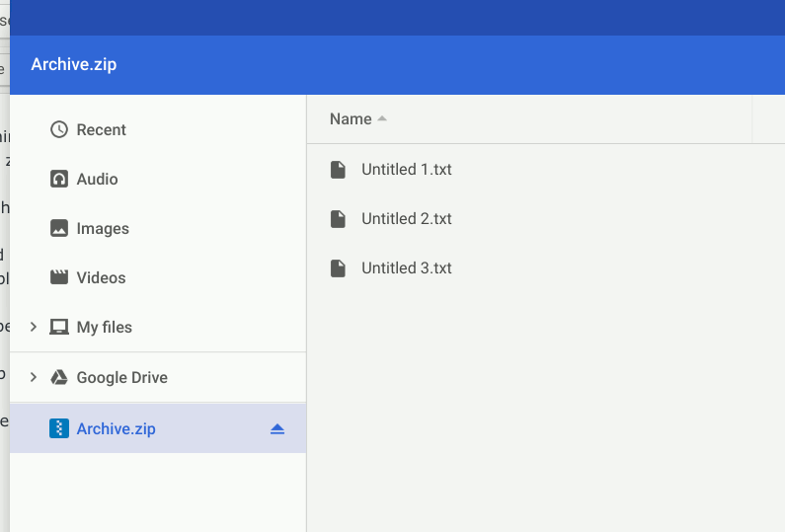Click the Untitled 1.txt file icon
The image size is (785, 532).
point(338,170)
